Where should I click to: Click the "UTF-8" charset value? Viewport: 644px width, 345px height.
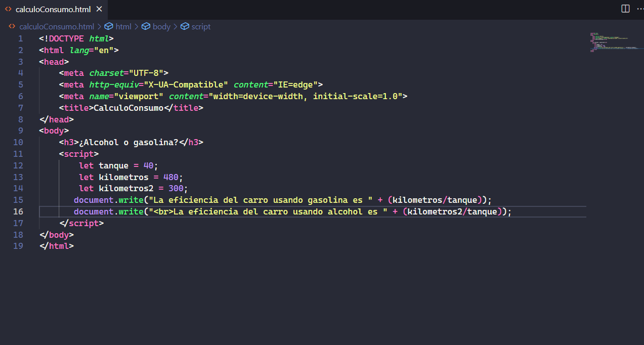click(146, 73)
